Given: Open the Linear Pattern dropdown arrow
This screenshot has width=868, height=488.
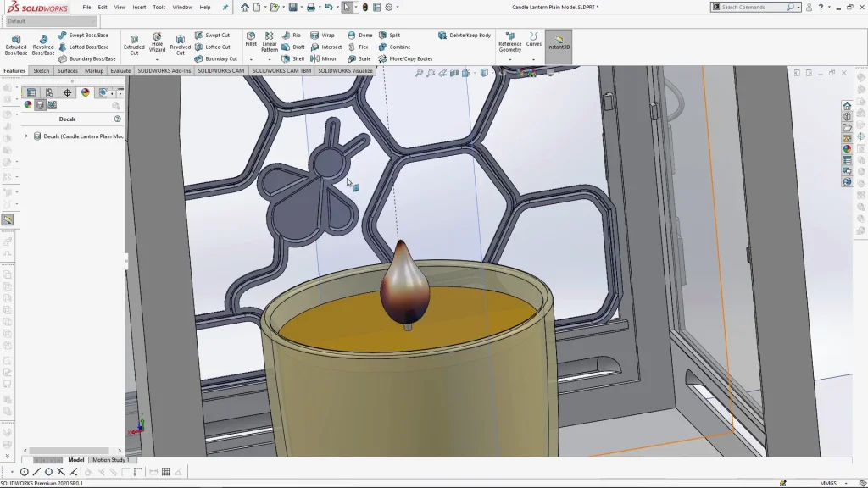Looking at the screenshot, I should coord(269,59).
